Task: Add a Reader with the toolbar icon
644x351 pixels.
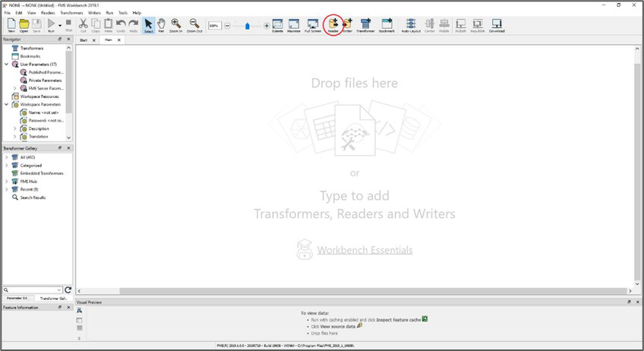Action: point(333,26)
